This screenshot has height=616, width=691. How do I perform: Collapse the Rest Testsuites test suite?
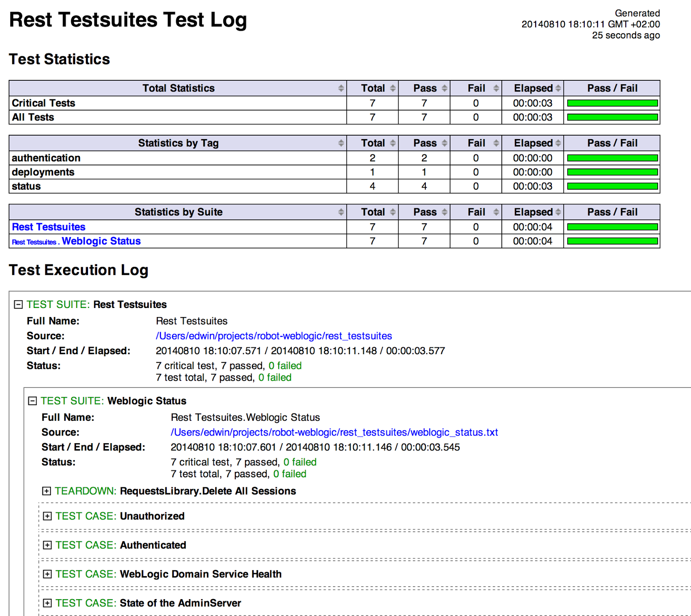[18, 305]
